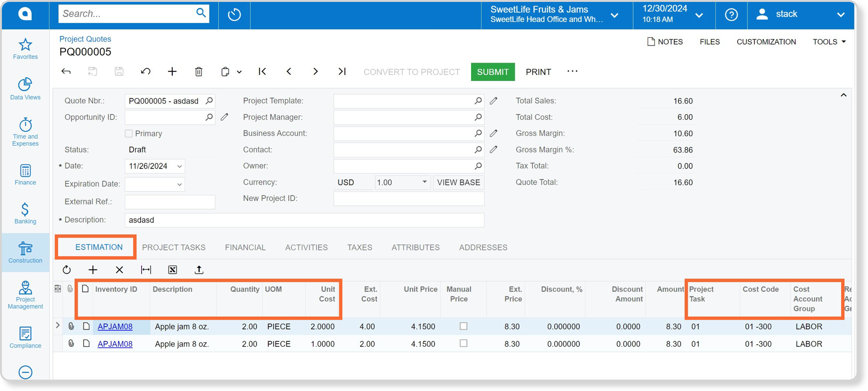The image size is (868, 391).
Task: Click the recent history clock icon
Action: [x=234, y=15]
